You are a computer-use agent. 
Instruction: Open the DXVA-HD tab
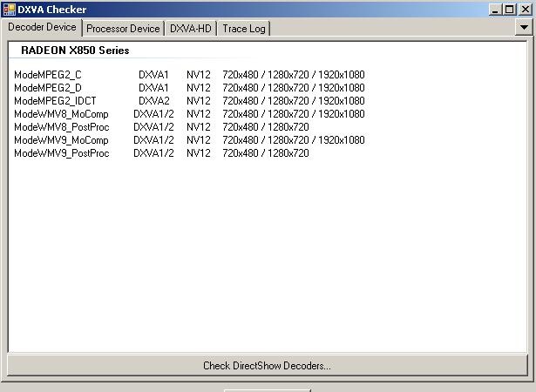(x=191, y=29)
